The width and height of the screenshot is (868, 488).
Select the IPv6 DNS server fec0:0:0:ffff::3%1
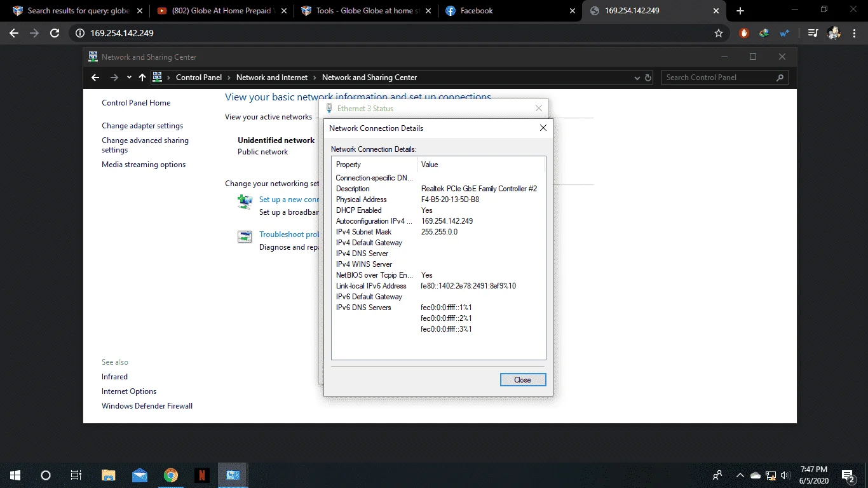[x=446, y=329]
